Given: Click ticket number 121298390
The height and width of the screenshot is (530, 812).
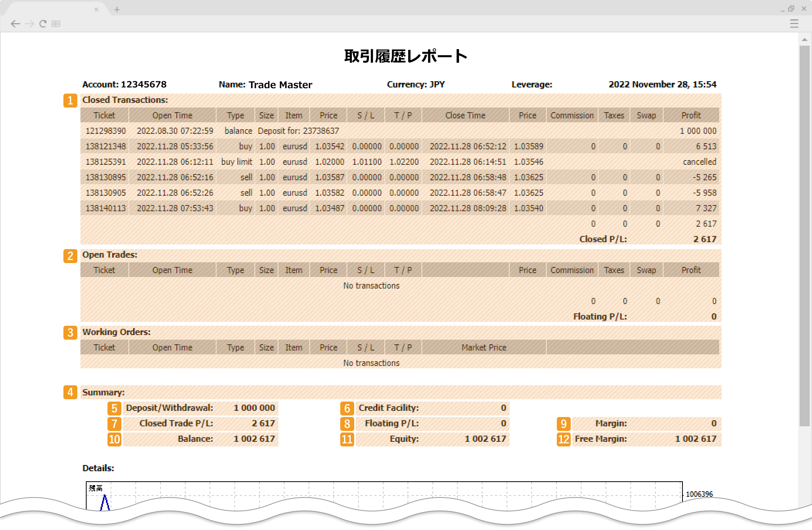Looking at the screenshot, I should 106,131.
